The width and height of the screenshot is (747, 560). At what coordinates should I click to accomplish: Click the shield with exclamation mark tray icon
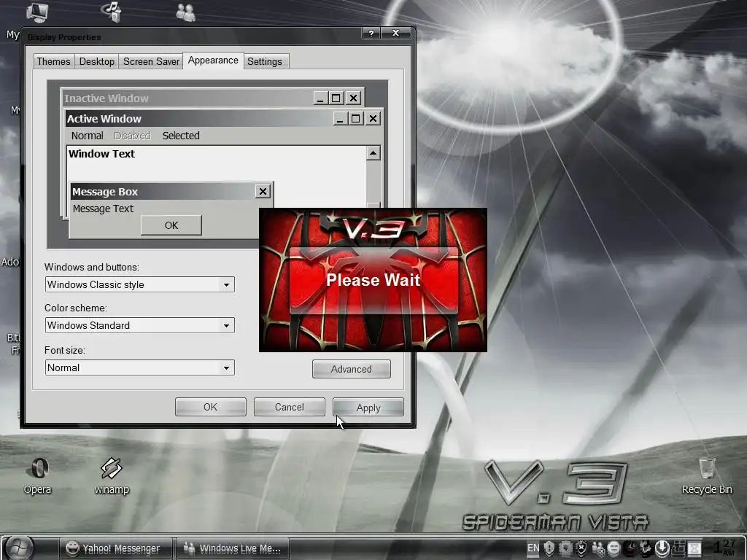coord(549,548)
